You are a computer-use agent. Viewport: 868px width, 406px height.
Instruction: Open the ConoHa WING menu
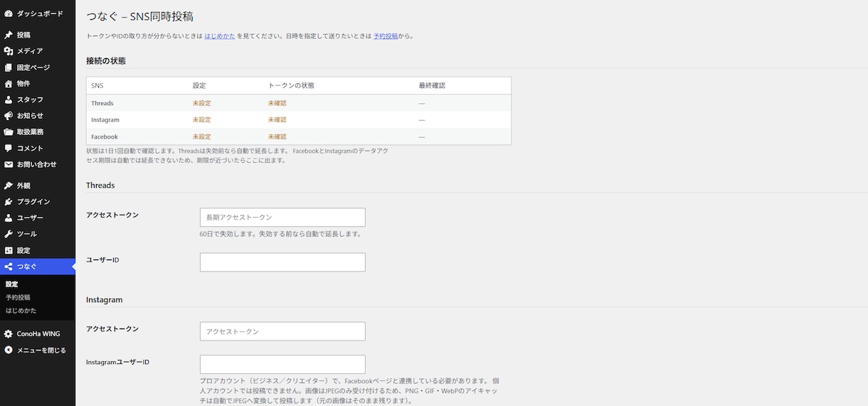[38, 333]
